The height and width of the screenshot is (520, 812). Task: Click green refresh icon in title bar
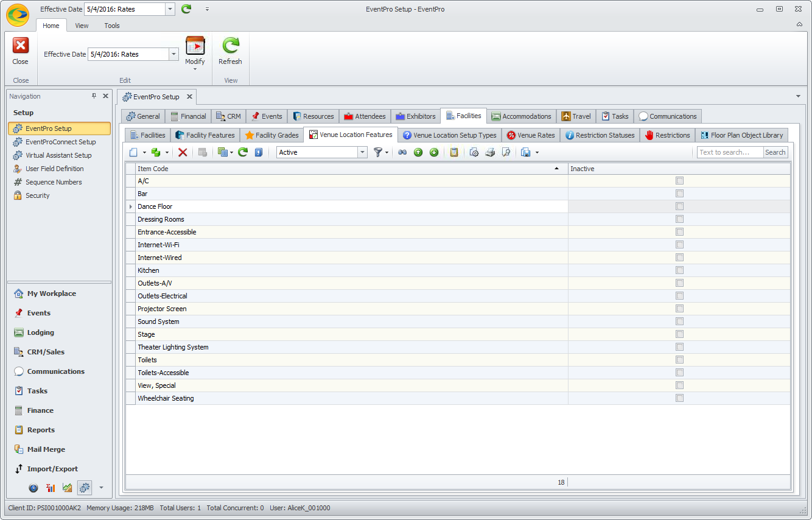186,9
